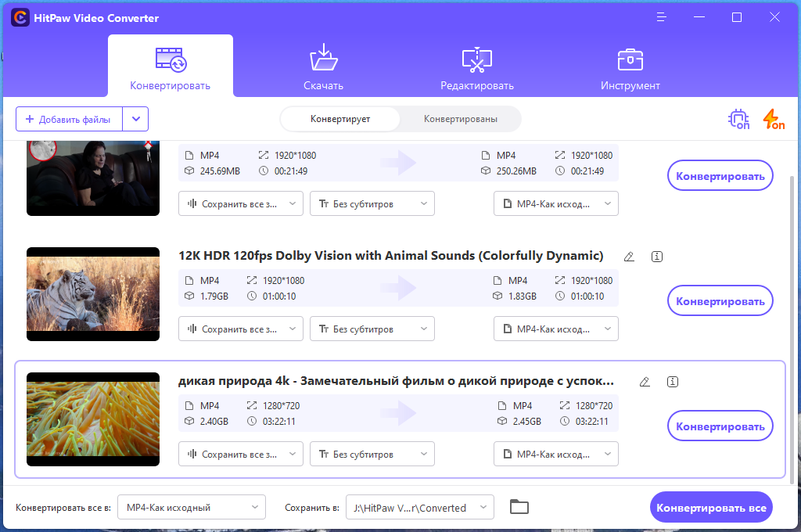This screenshot has width=801, height=532.
Task: Click the edit pencil for the 12K HDR video
Action: 630,257
